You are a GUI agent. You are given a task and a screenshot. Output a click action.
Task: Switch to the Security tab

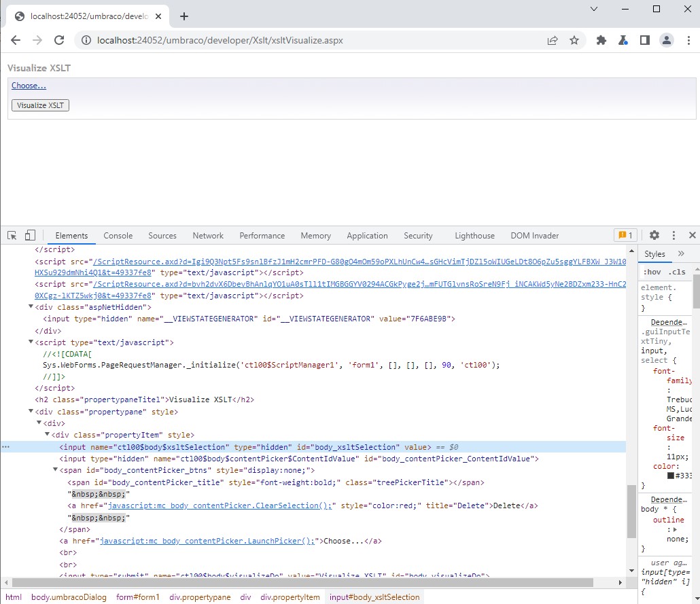coord(418,236)
